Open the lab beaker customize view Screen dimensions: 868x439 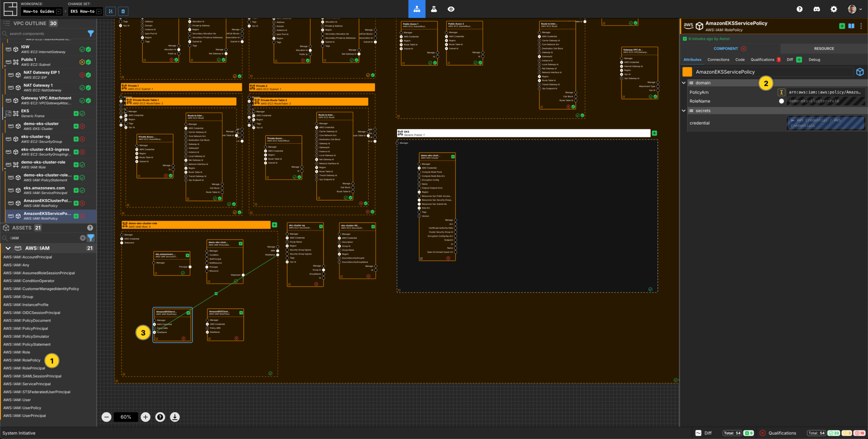(434, 9)
